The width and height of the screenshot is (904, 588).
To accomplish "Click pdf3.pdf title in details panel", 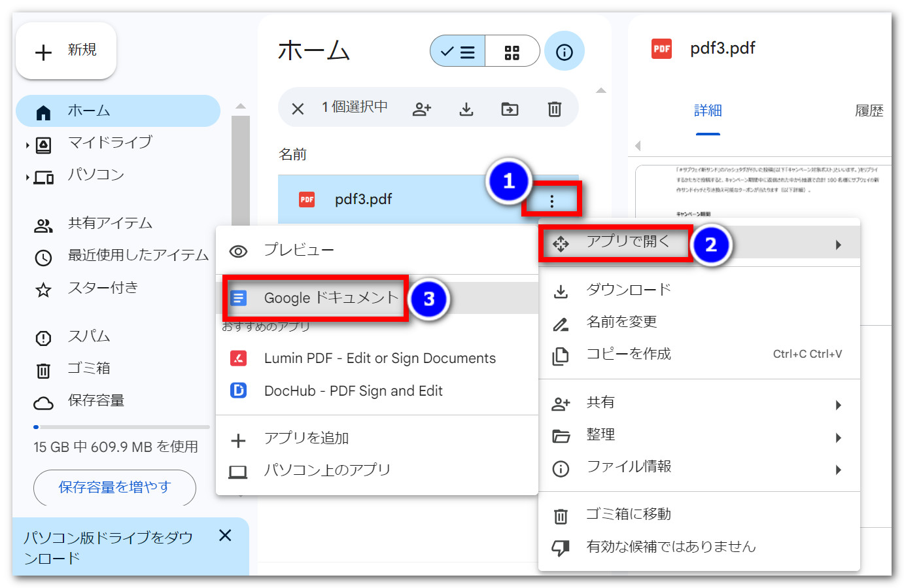I will (x=723, y=48).
